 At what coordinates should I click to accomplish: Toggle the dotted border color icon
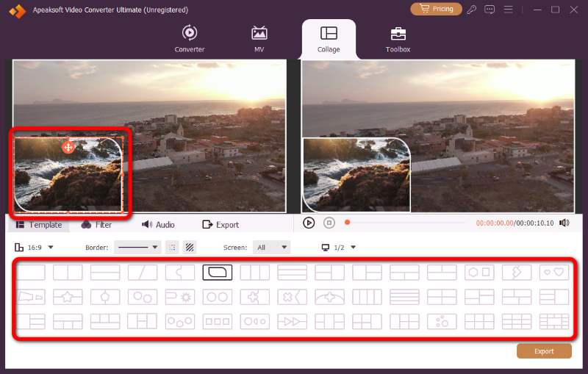click(172, 248)
